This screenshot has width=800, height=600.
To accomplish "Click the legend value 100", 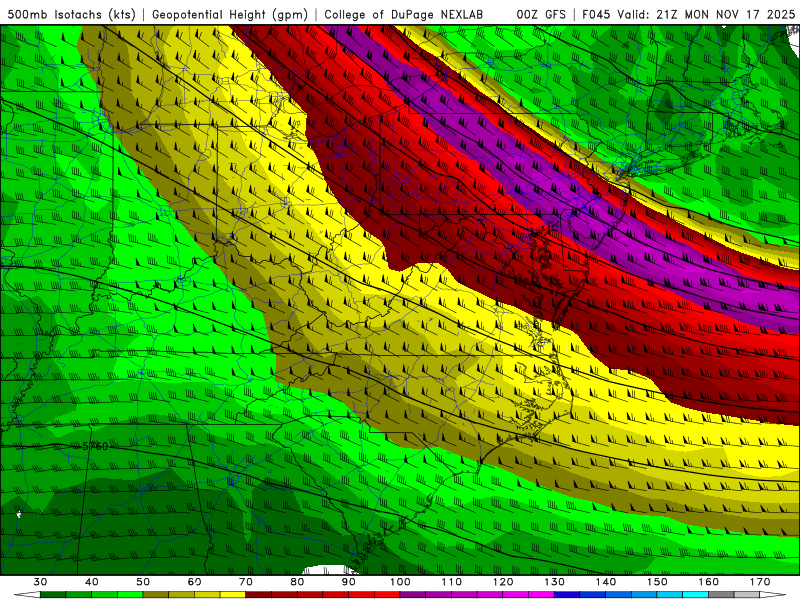I will (x=401, y=582).
